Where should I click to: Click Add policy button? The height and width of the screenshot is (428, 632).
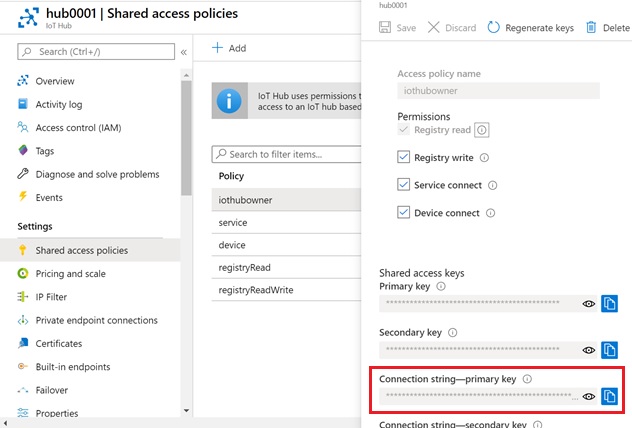(x=229, y=48)
